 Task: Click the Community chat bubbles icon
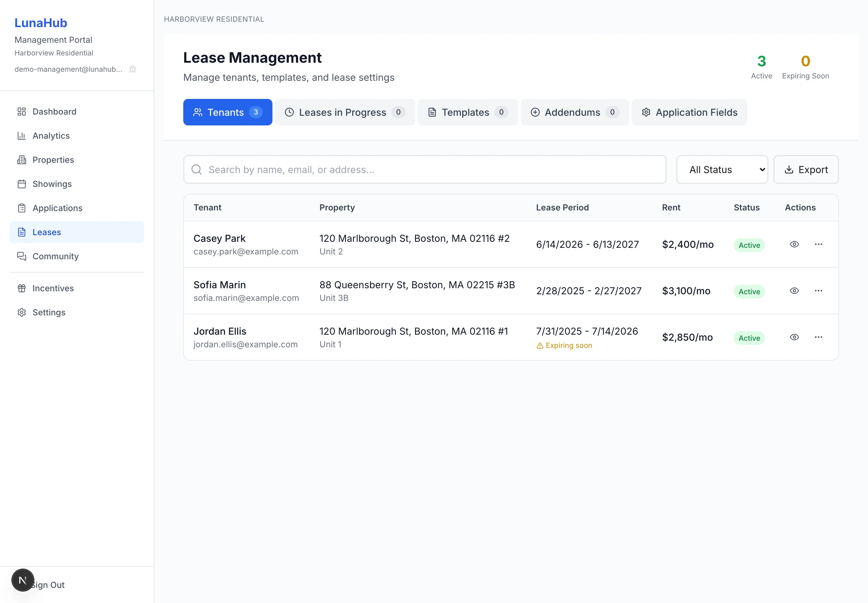pos(21,256)
